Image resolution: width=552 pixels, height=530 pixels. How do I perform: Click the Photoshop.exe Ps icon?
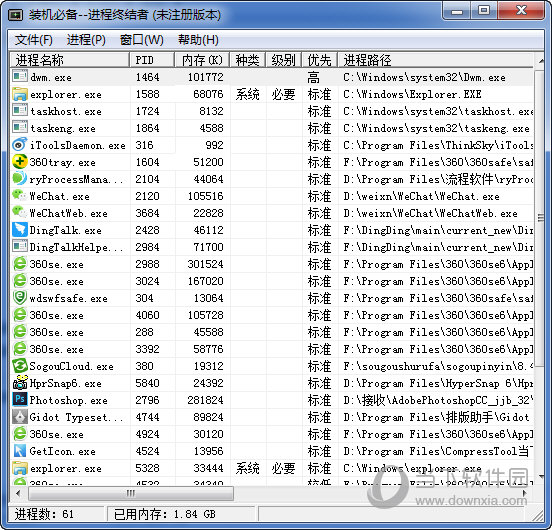20,399
